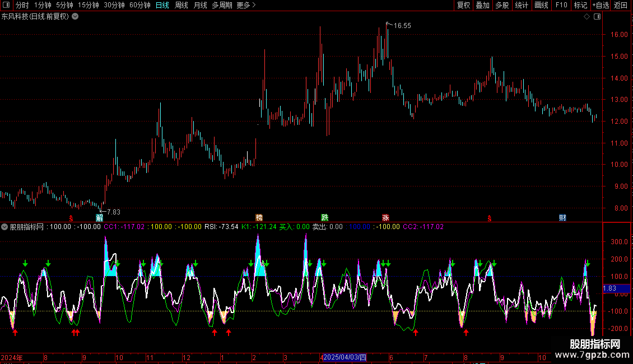
Task: Click the 1.83 value marker on indicator axis
Action: click(610, 288)
